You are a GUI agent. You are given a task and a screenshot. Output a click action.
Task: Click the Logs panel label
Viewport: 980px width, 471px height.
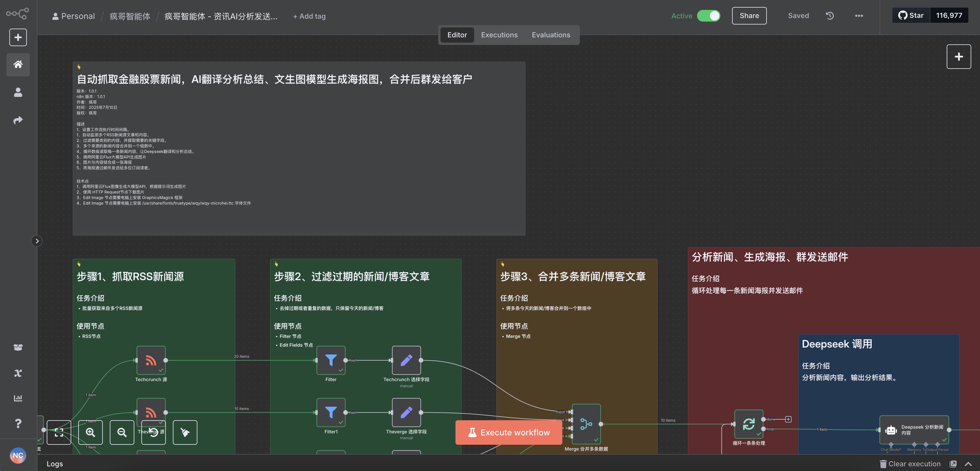pyautogui.click(x=55, y=464)
